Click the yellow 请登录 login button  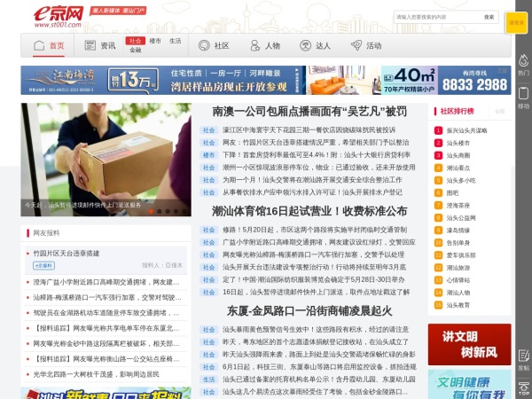tap(516, 23)
